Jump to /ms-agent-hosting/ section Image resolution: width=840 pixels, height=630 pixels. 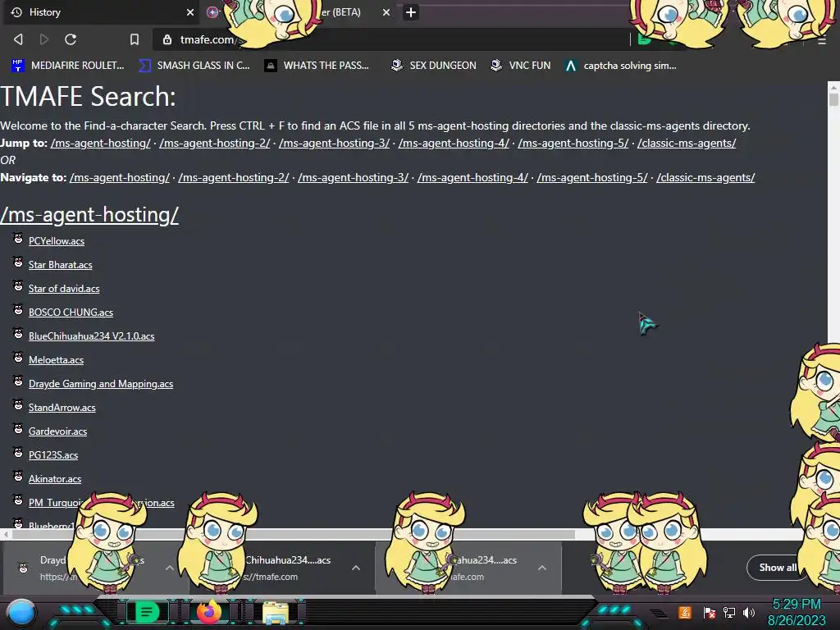pyautogui.click(x=101, y=143)
